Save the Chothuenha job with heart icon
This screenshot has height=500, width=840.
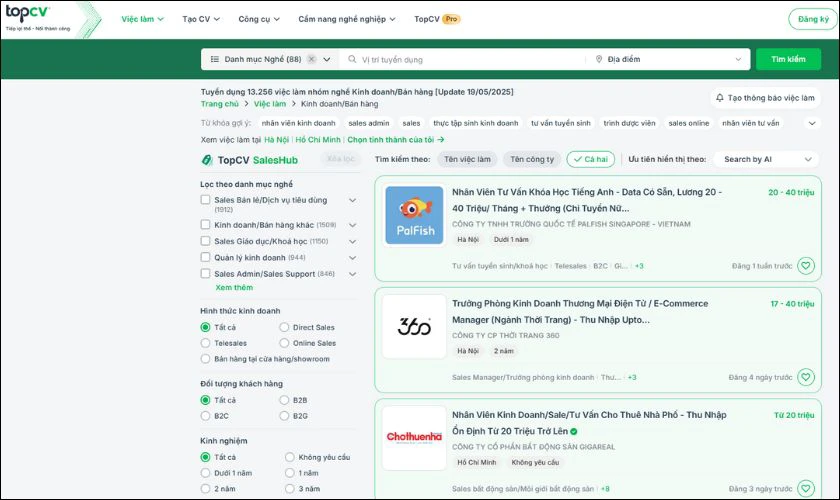tap(806, 488)
